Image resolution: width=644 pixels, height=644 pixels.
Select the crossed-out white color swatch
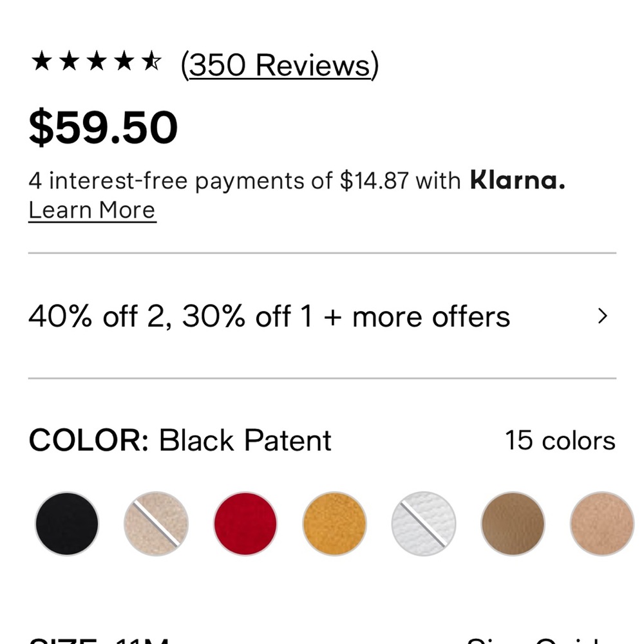[424, 524]
